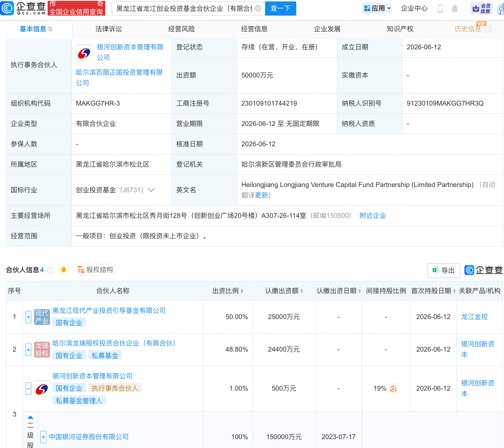Click 纳税人识别号 value 91230109MAKGG7HR3Q
This screenshot has height=448, width=504.
[445, 103]
